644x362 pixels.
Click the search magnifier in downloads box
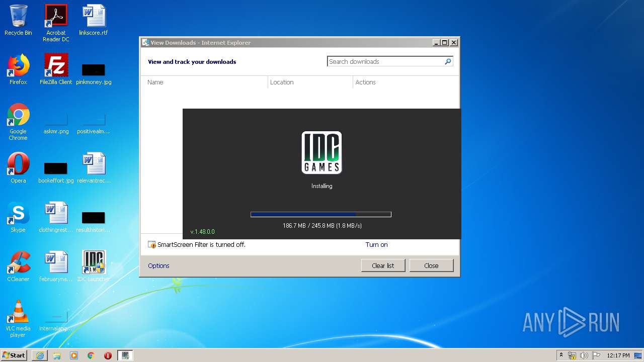click(448, 61)
